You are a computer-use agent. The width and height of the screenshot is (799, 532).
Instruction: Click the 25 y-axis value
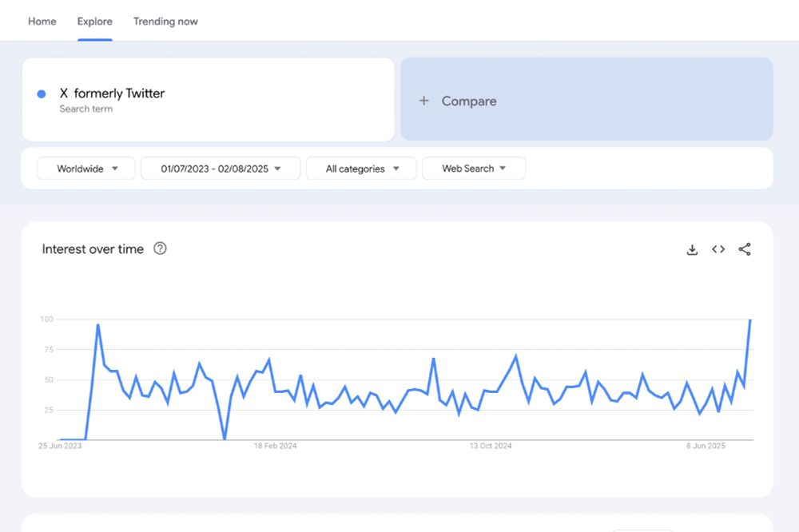[x=49, y=411]
